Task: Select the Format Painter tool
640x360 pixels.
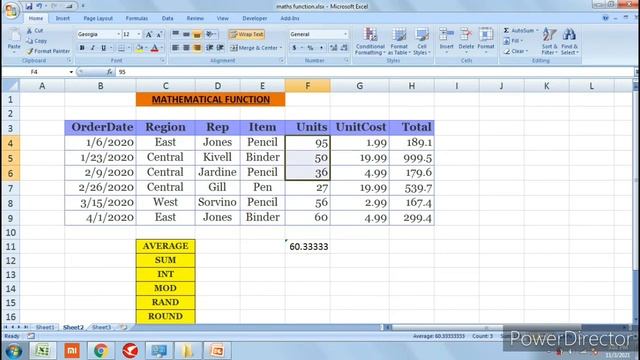Action: [x=48, y=51]
